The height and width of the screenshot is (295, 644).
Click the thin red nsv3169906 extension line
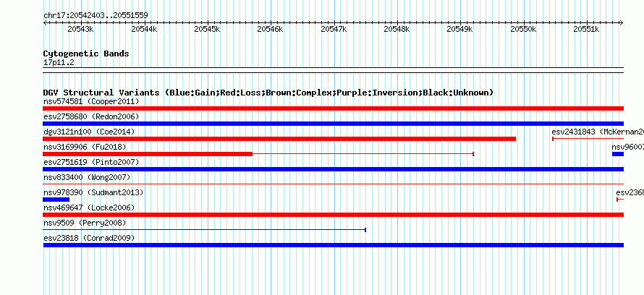[363, 154]
